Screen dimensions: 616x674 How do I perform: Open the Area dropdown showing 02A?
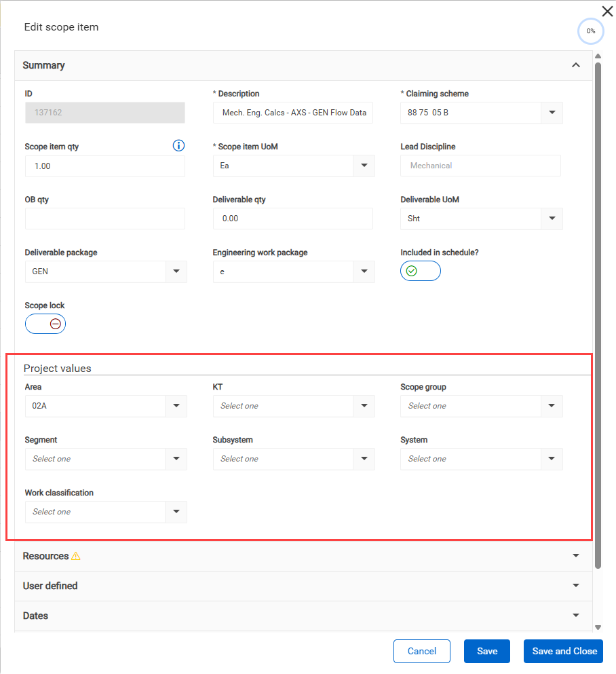click(x=106, y=406)
